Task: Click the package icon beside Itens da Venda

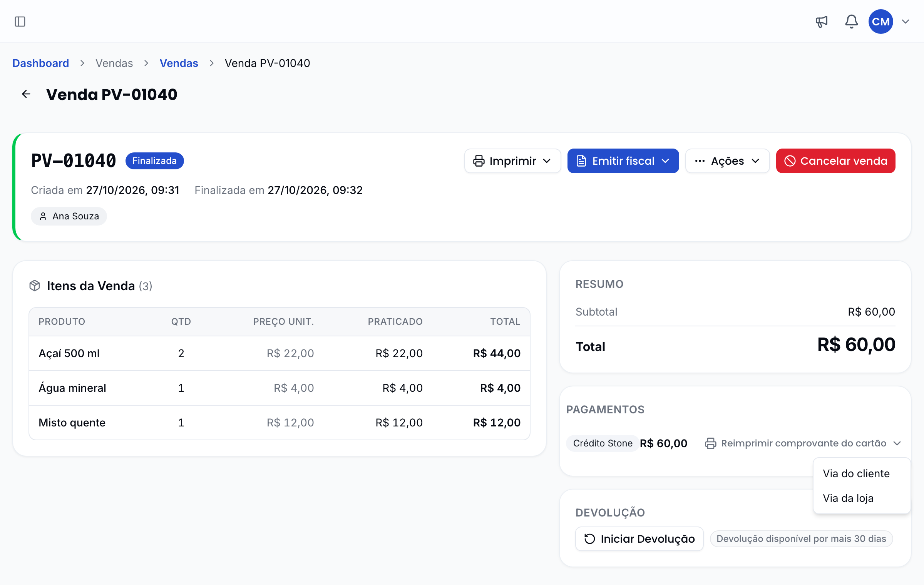Action: tap(35, 286)
